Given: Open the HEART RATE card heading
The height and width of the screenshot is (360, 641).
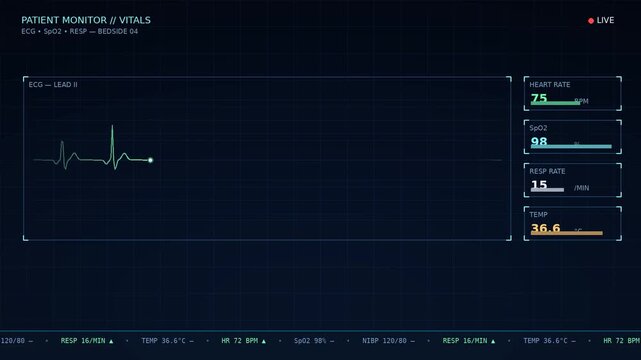Looking at the screenshot, I should click(x=549, y=85).
